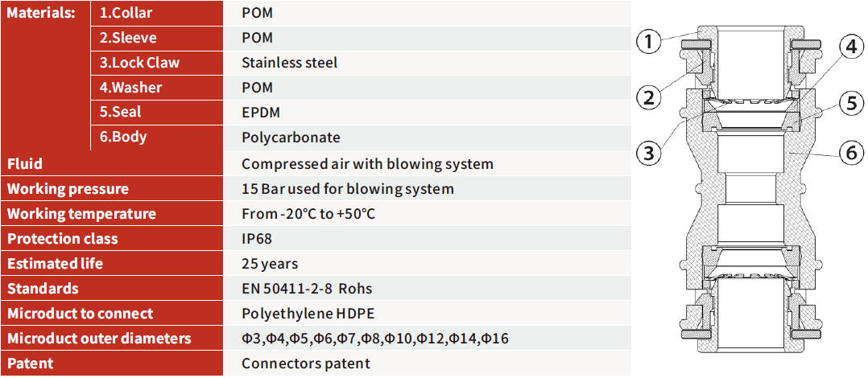The width and height of the screenshot is (868, 378).
Task: Select callout circle number 2 on diagram
Action: click(650, 98)
